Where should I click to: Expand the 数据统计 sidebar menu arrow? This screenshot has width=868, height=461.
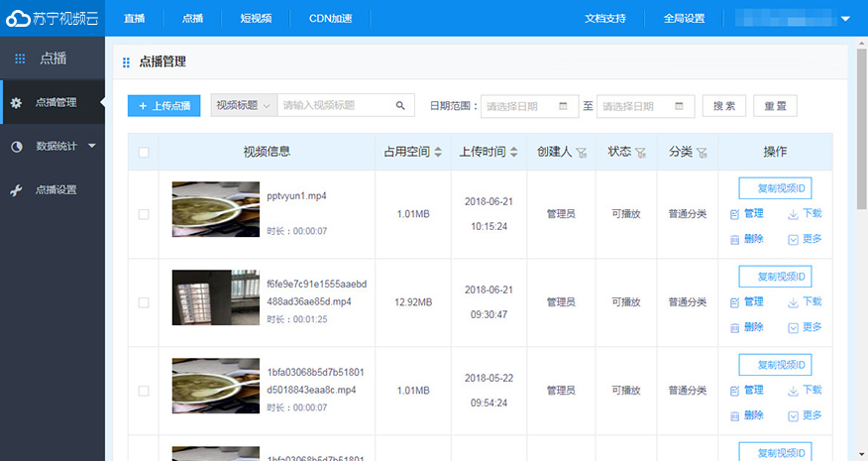[x=92, y=146]
